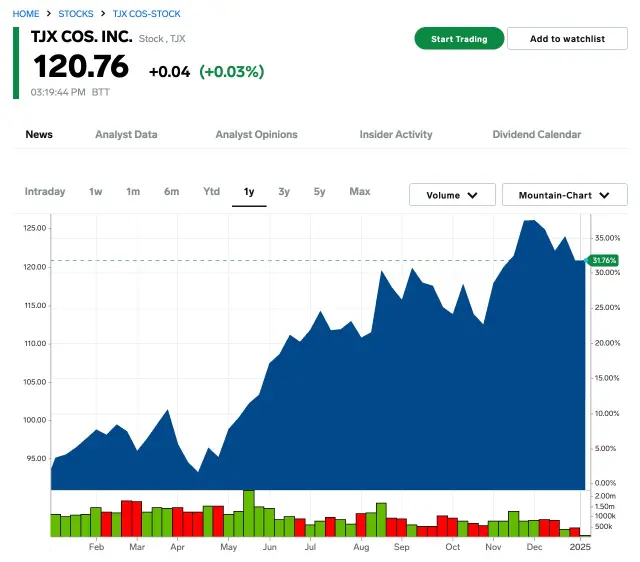The image size is (640, 562).
Task: Select the 6m chart range
Action: (x=171, y=191)
